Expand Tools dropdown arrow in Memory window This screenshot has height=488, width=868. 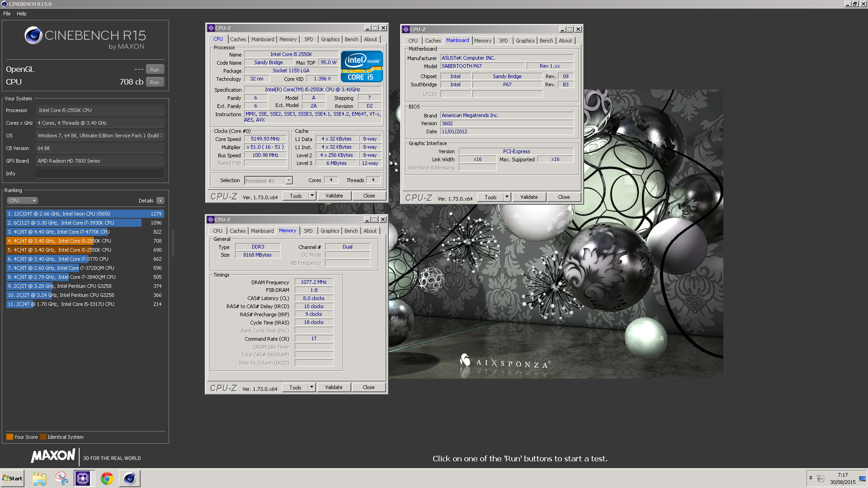(x=311, y=387)
